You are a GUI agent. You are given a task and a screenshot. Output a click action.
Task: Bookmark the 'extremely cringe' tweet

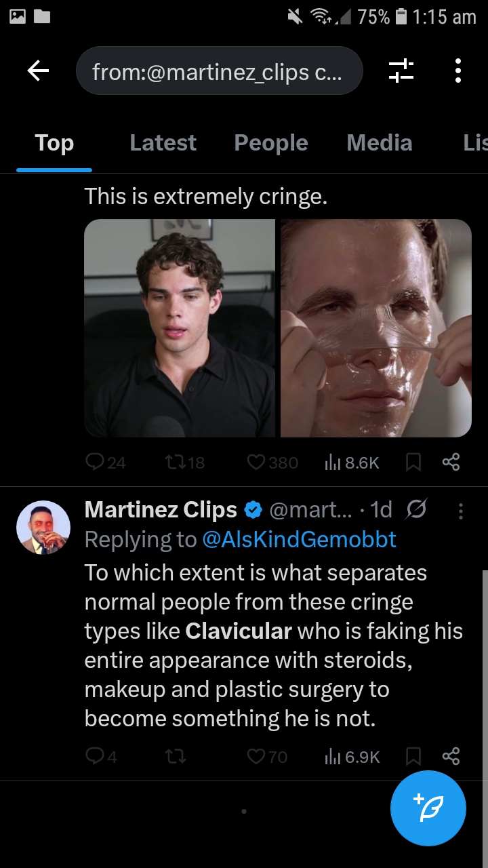point(413,462)
